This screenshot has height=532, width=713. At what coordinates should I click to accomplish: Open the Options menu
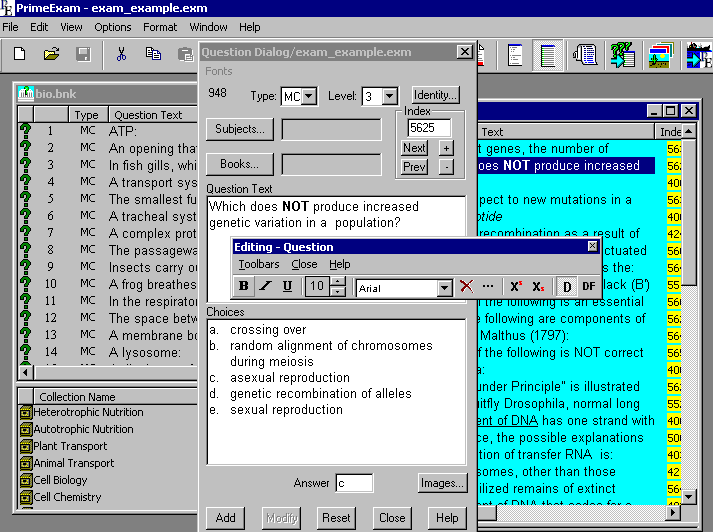pyautogui.click(x=113, y=27)
